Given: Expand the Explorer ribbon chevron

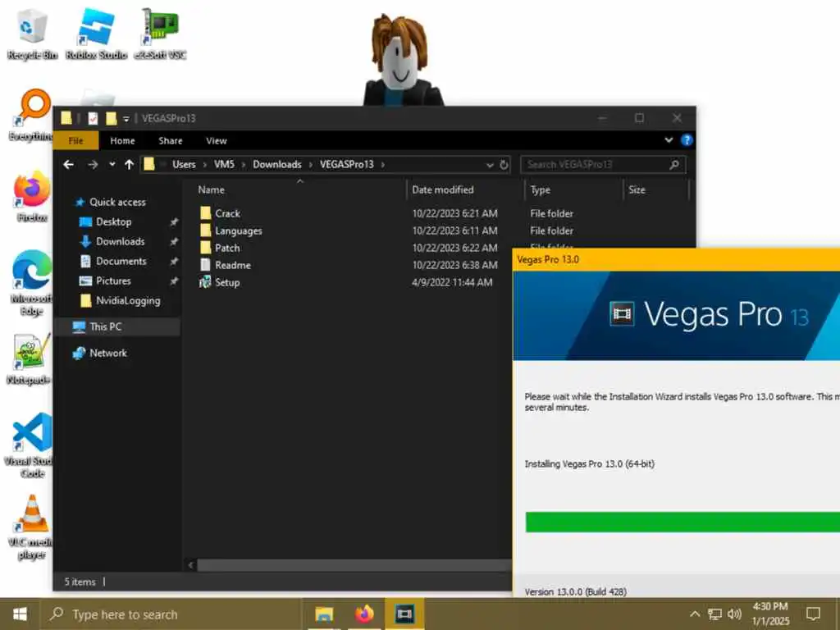Looking at the screenshot, I should tap(669, 140).
